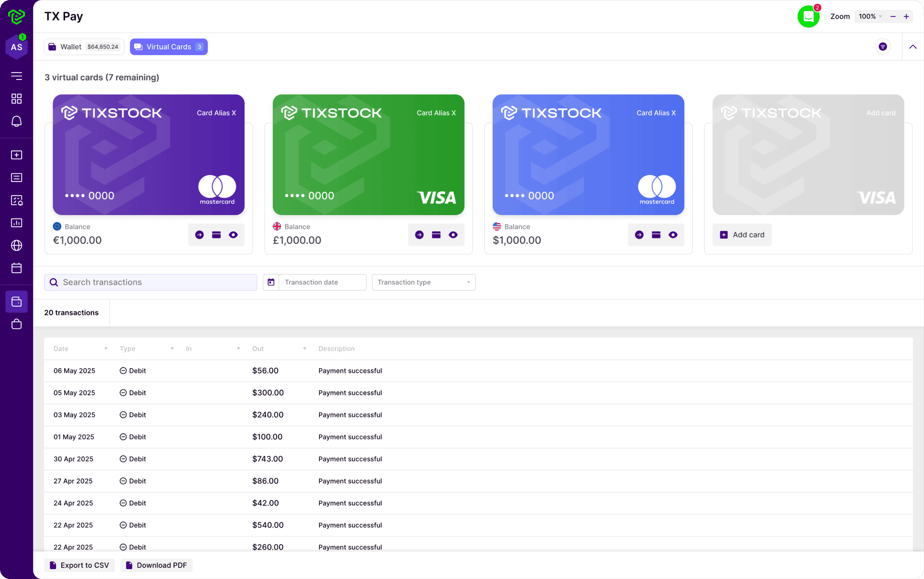This screenshot has height=579, width=924.
Task: Click the $540.00 amount
Action: coord(268,525)
